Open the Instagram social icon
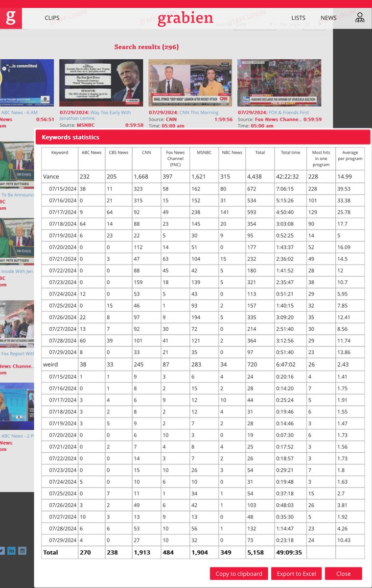Viewport: 372px width, 588px height. (22, 551)
